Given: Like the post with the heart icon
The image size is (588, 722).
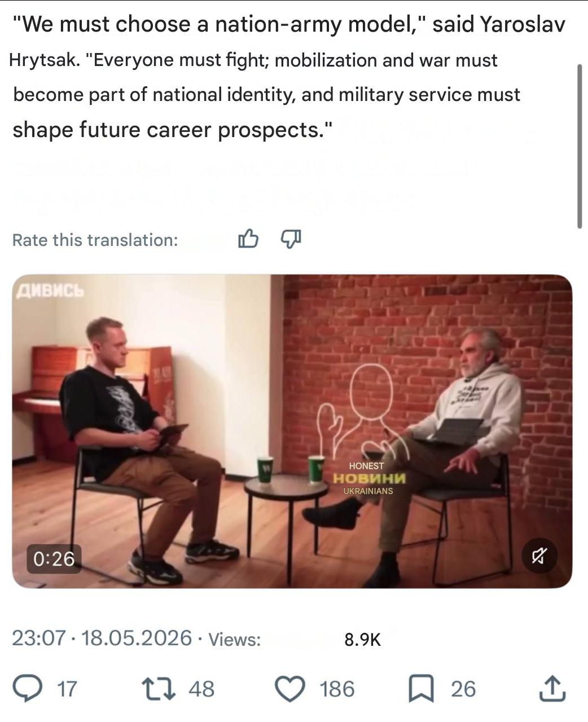Looking at the screenshot, I should 290,689.
